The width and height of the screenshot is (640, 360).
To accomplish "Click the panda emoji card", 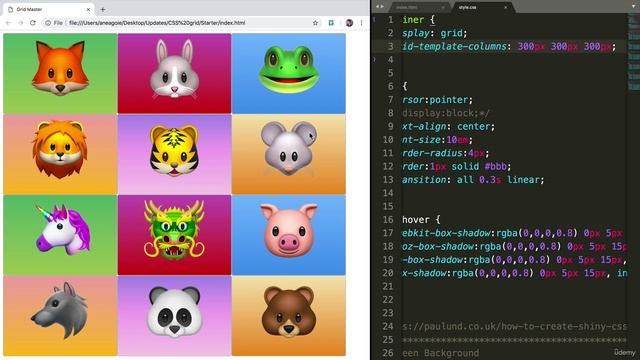I will (x=174, y=316).
